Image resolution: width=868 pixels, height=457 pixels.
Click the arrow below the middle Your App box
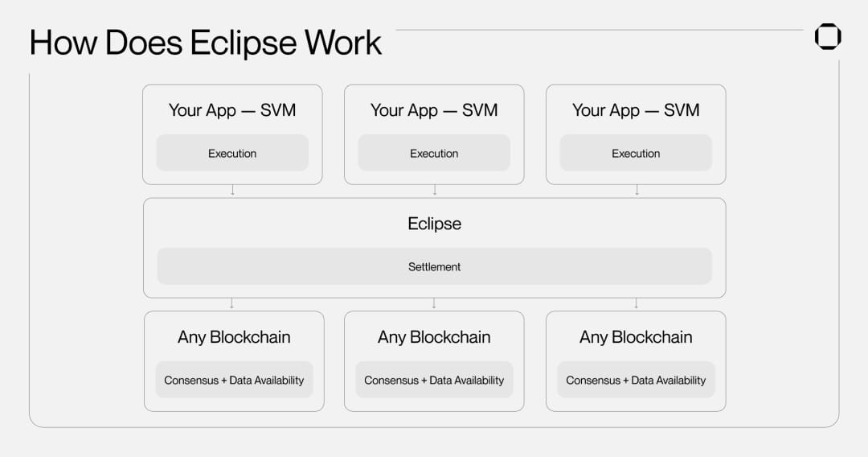(x=435, y=191)
